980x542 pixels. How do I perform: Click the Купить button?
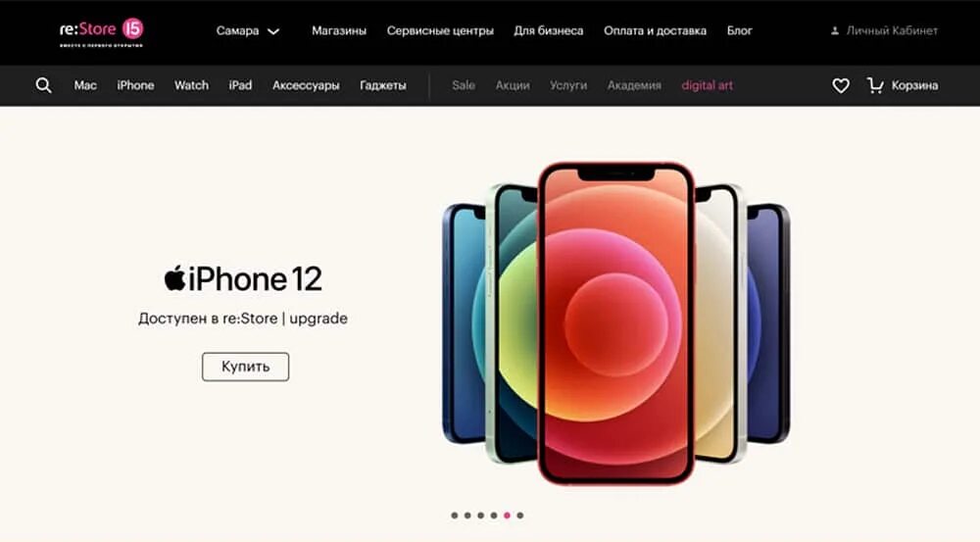246,367
